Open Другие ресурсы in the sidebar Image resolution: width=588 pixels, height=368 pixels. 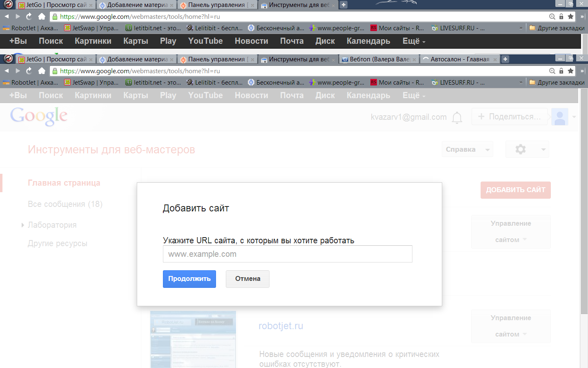coord(58,243)
